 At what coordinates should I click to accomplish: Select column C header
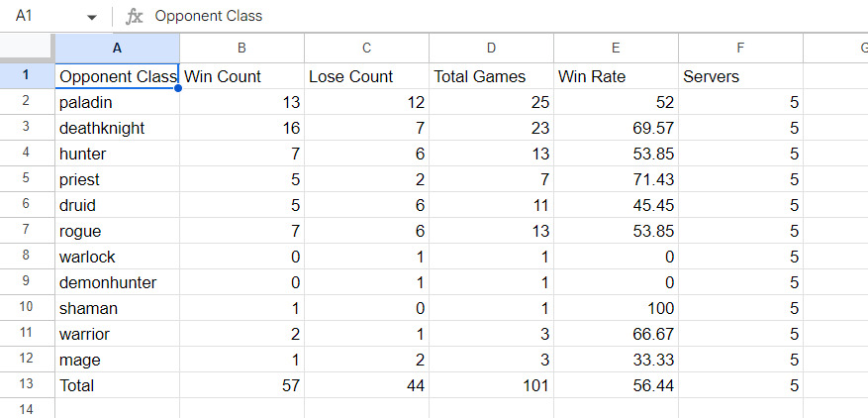[366, 49]
